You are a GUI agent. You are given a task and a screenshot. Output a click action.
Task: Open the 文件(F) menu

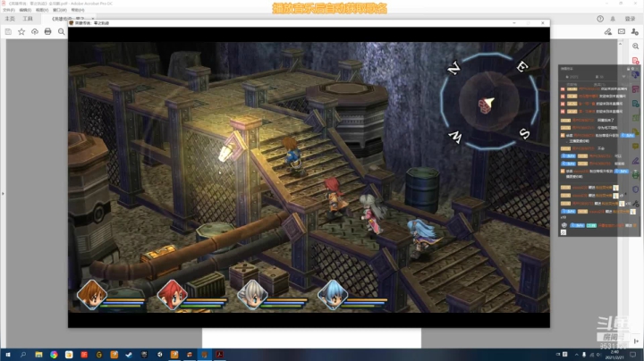(9, 10)
